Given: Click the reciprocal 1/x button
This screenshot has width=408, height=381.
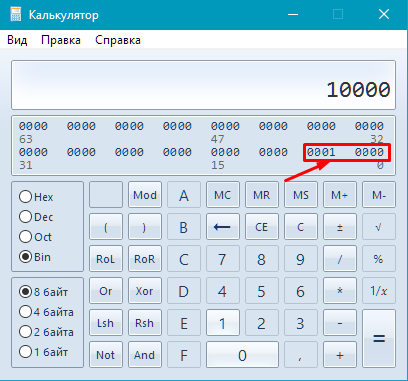Looking at the screenshot, I should click(379, 291).
